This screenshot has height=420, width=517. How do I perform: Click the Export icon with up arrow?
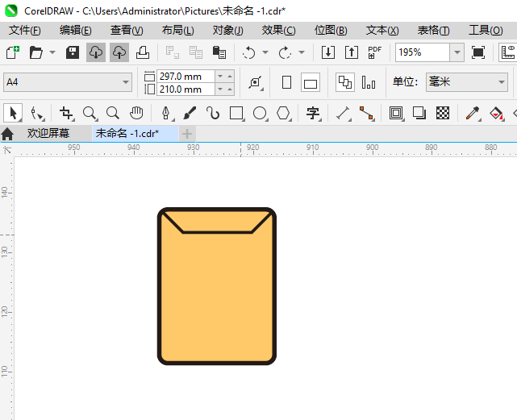(x=352, y=52)
